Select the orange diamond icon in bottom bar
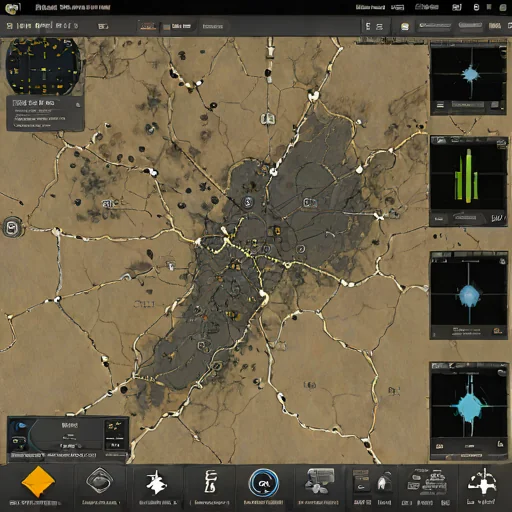Image resolution: width=512 pixels, height=512 pixels. point(38,482)
